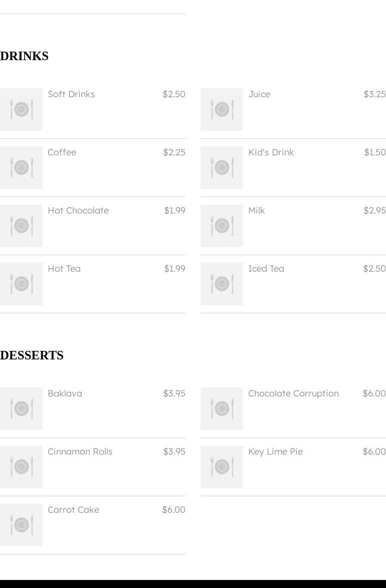This screenshot has height=588, width=386.
Task: Open the Hot Chocolate image placeholder
Action: [x=21, y=226]
